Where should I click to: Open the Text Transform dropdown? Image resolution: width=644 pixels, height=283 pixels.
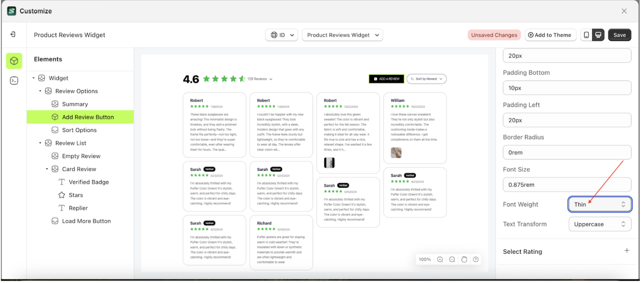600,224
